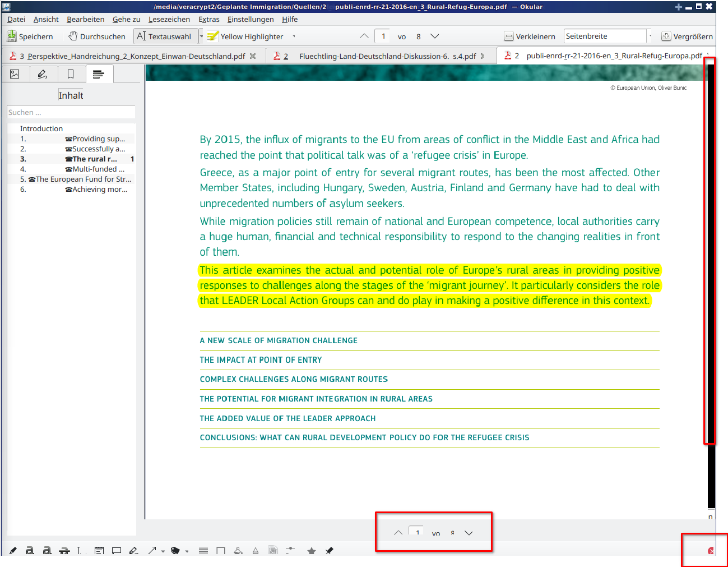Open the Seitenbreite zoom combo box
The width and height of the screenshot is (728, 567).
point(608,36)
